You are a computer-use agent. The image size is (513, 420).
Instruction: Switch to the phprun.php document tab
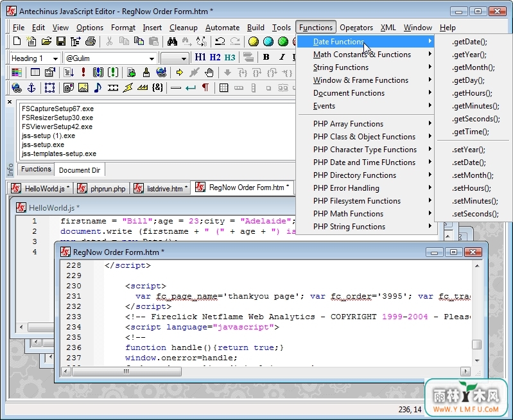(101, 189)
